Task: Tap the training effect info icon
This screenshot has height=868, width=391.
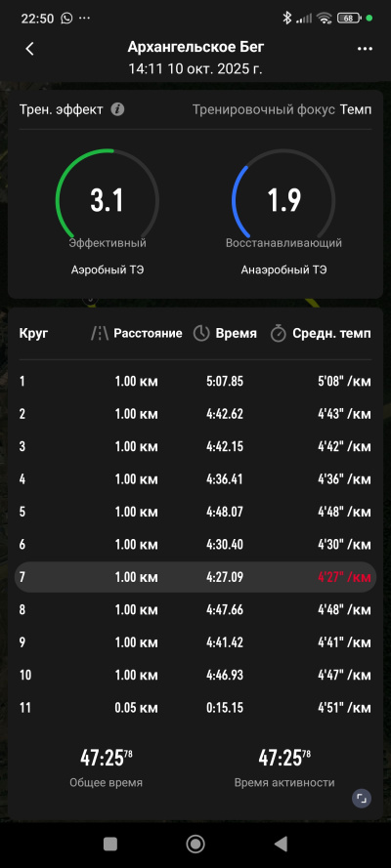Action: tap(117, 109)
